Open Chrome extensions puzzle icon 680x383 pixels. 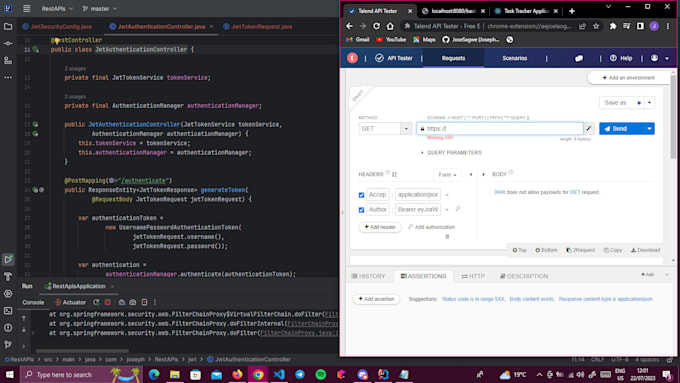pos(613,26)
